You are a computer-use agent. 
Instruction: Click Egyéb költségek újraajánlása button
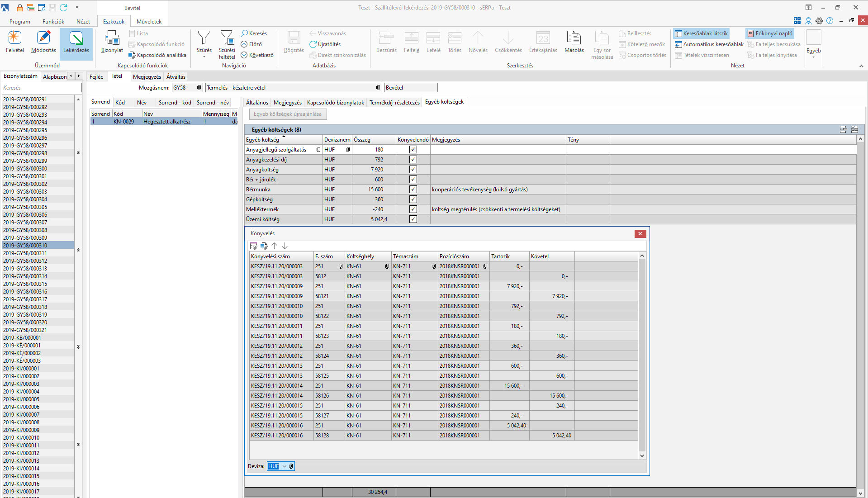288,114
